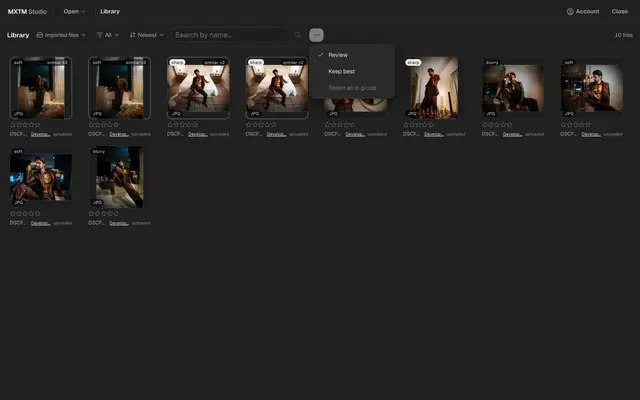This screenshot has height=400, width=640.
Task: Give the standing-by-candles sharp photo one star
Action: (406, 124)
